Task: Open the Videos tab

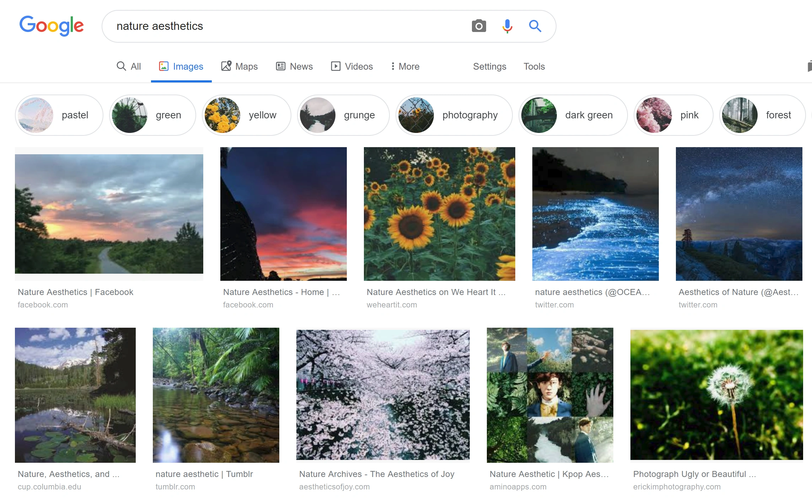Action: click(x=351, y=66)
